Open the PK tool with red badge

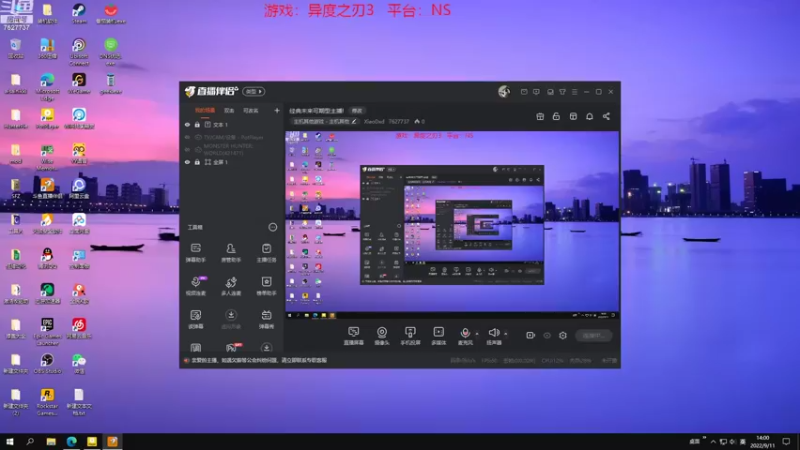click(x=232, y=348)
